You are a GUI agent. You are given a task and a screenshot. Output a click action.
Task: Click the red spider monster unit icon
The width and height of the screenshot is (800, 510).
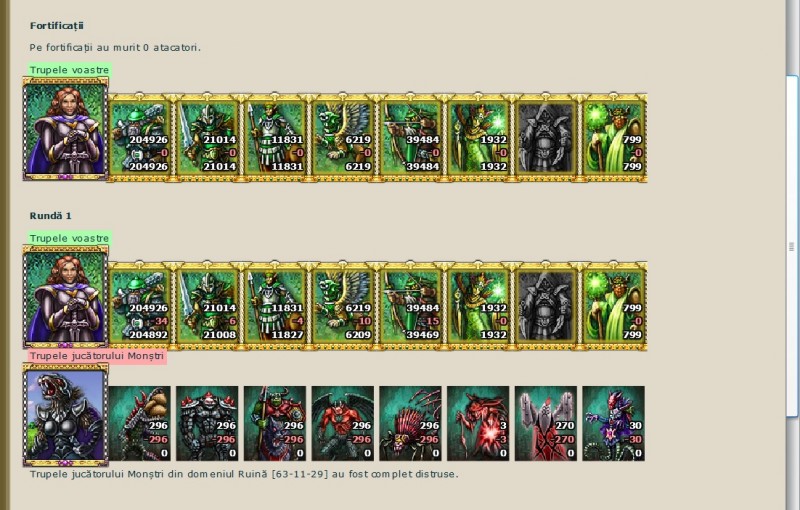coord(410,423)
